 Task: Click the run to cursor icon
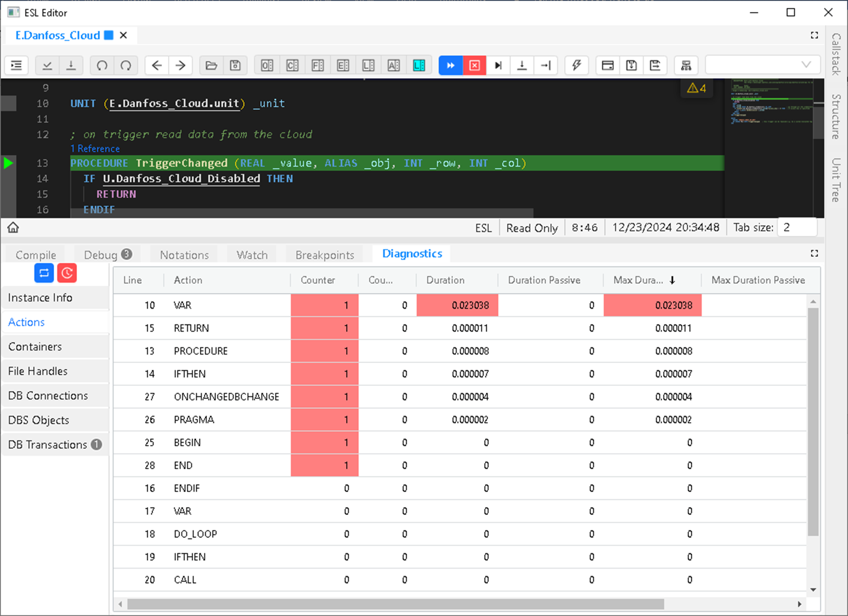[x=546, y=66]
